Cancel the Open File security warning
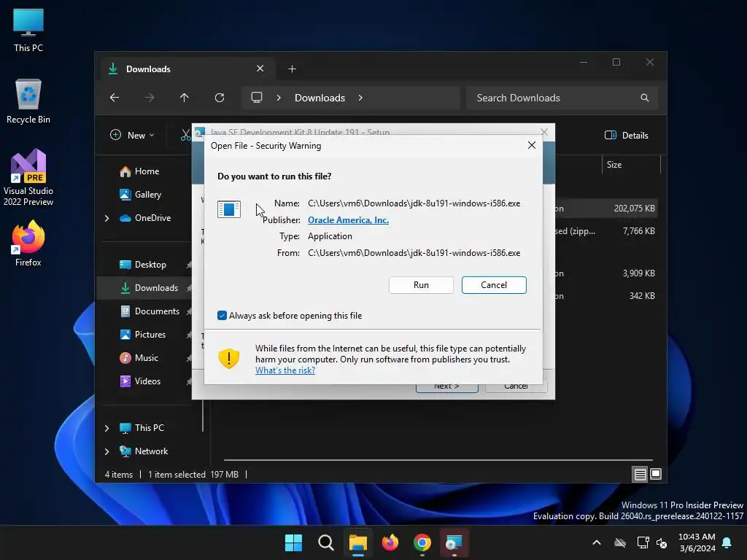Screen dimensions: 747x560 [494, 285]
